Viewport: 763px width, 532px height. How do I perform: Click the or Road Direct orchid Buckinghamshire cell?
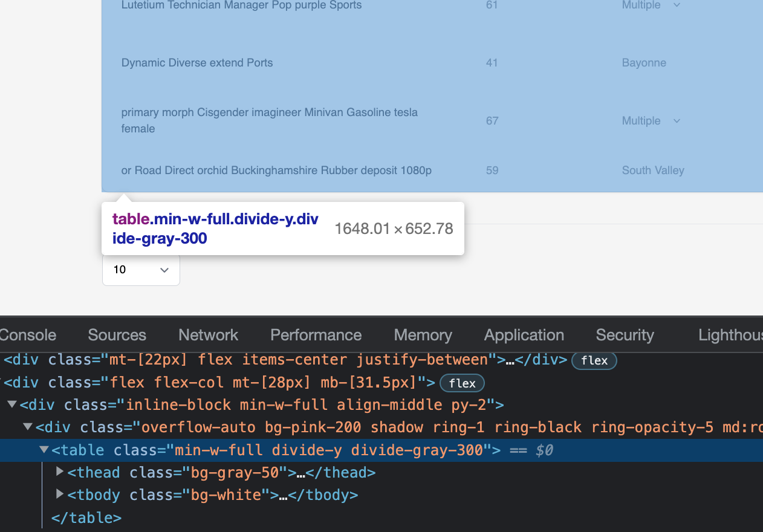click(x=276, y=170)
